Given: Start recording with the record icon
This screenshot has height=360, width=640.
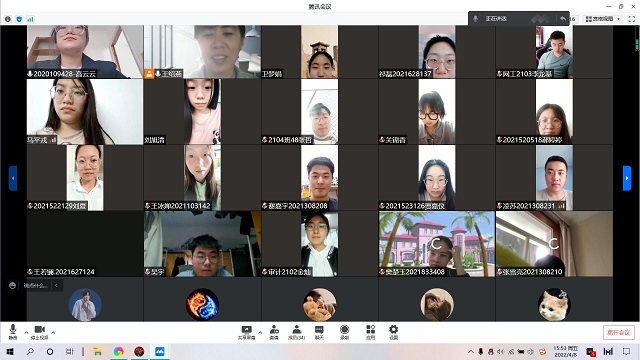Looking at the screenshot, I should click(344, 332).
